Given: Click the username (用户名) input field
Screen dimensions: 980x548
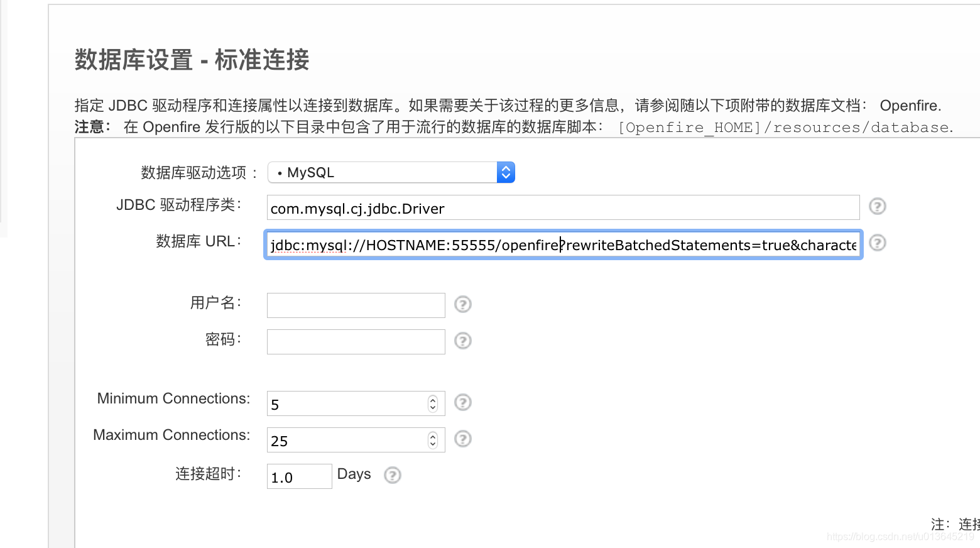Looking at the screenshot, I should [356, 305].
